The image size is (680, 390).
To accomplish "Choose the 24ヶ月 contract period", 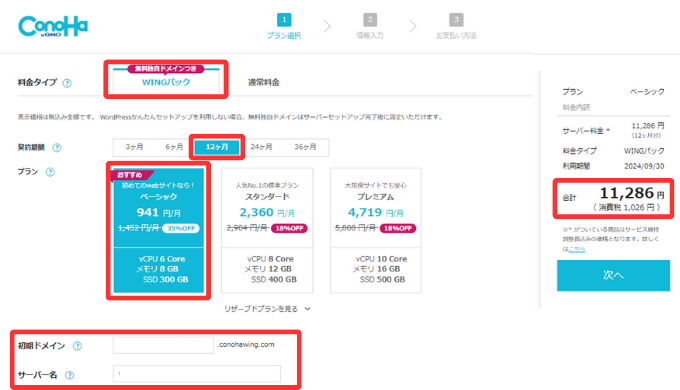I will click(261, 147).
